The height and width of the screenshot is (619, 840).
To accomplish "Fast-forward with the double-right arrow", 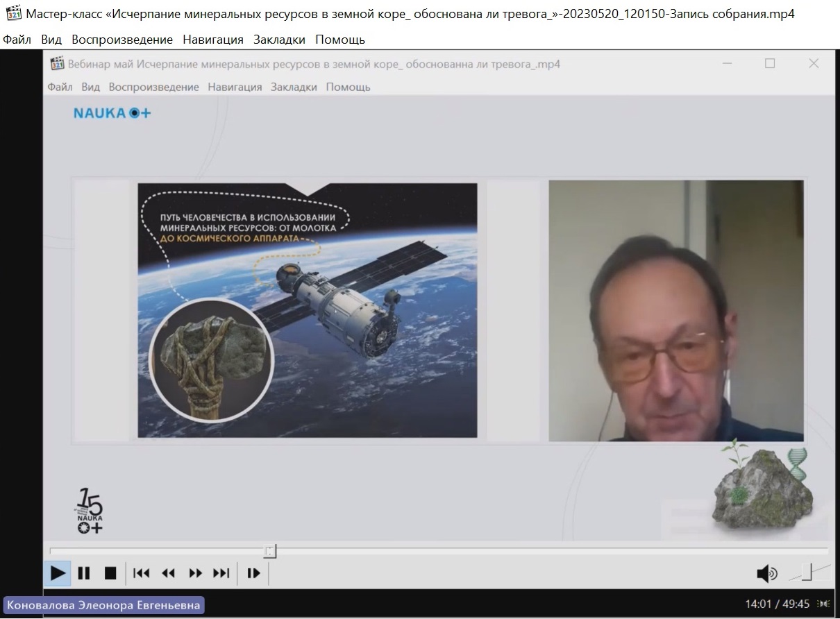I will 196,573.
